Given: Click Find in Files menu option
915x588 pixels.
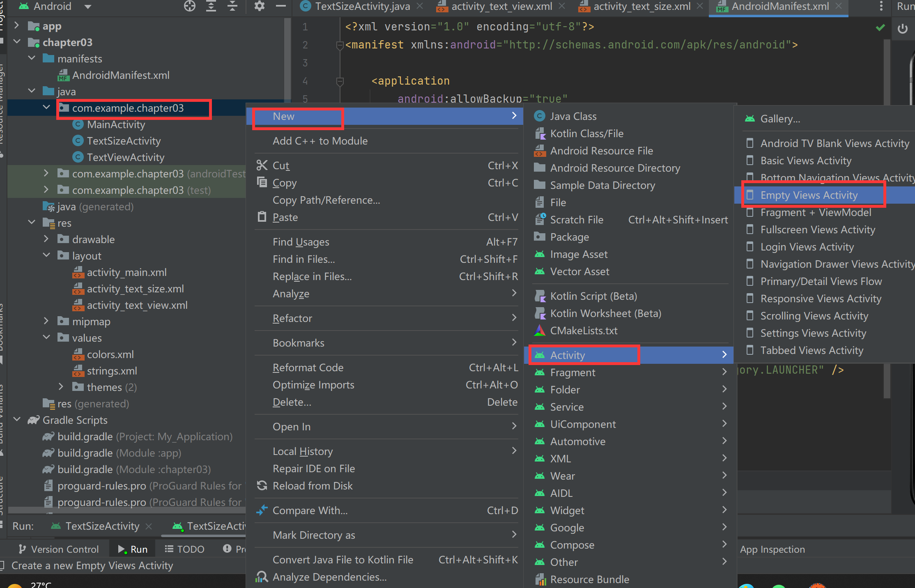Looking at the screenshot, I should pos(303,259).
